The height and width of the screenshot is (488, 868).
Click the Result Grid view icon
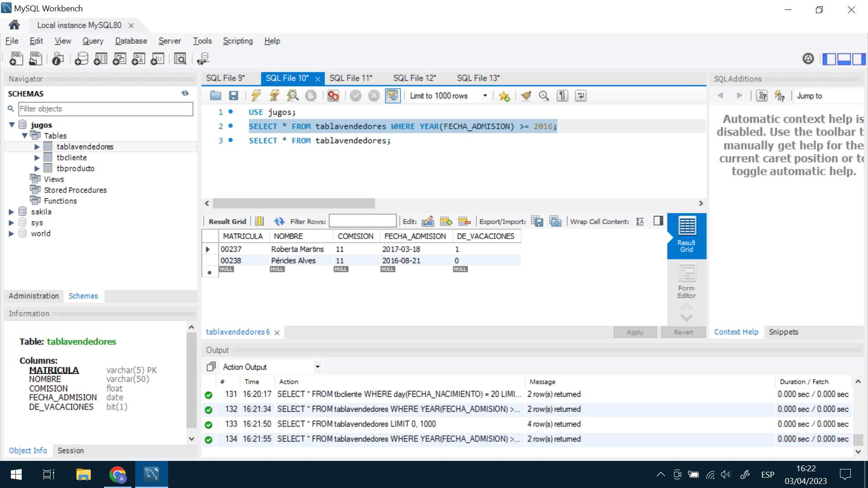click(687, 235)
